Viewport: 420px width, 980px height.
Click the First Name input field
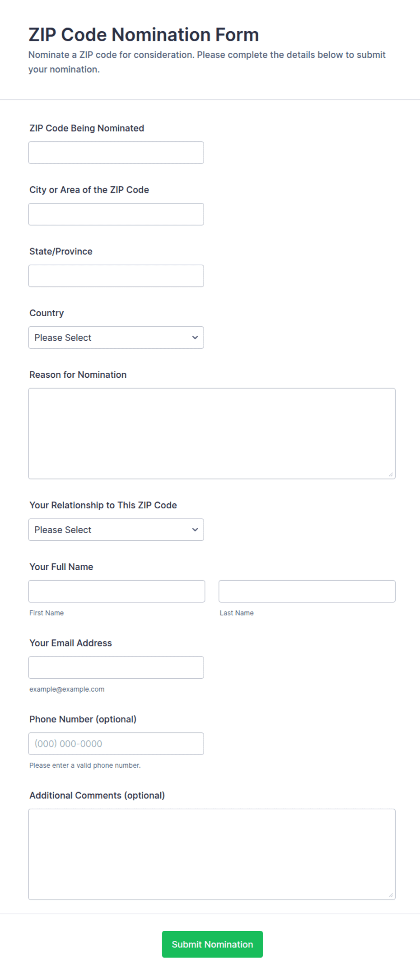click(x=117, y=591)
